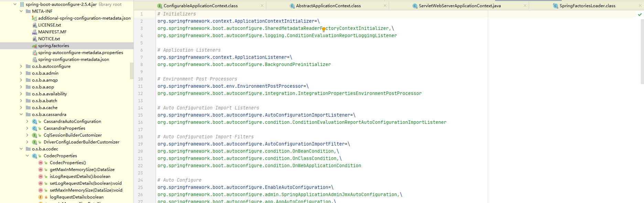Switch to SpringFactoriesLoader.class tab
The image size is (644, 203).
click(587, 6)
